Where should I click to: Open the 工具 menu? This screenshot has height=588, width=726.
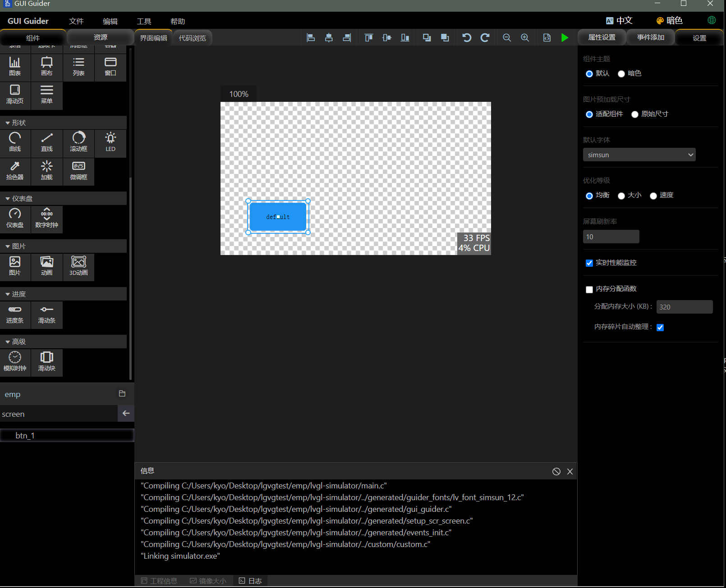144,21
